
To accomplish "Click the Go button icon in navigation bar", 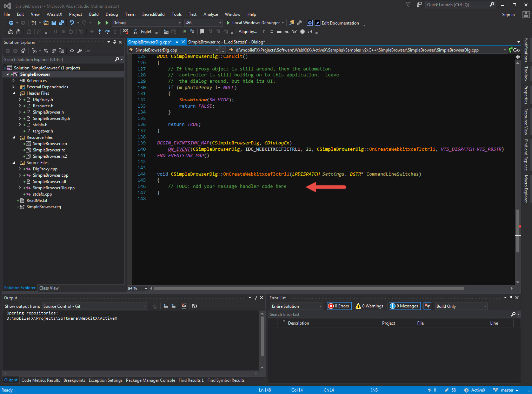I will pos(514,50).
